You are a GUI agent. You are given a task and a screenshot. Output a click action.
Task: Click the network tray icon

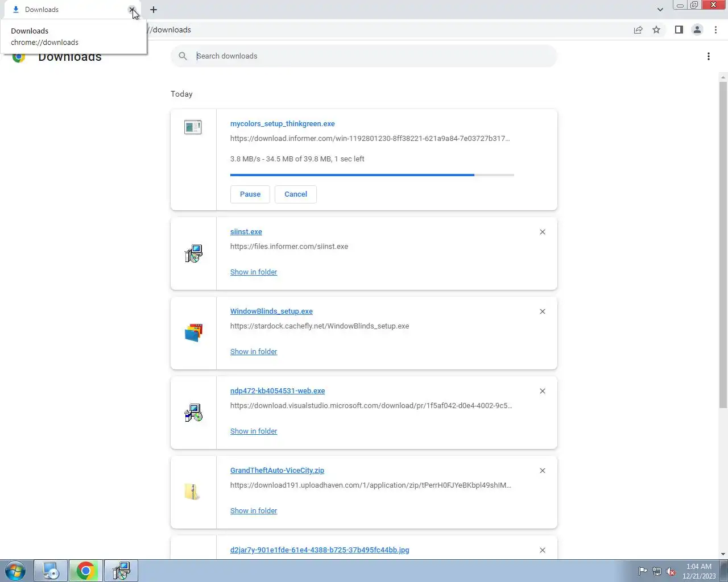657,571
